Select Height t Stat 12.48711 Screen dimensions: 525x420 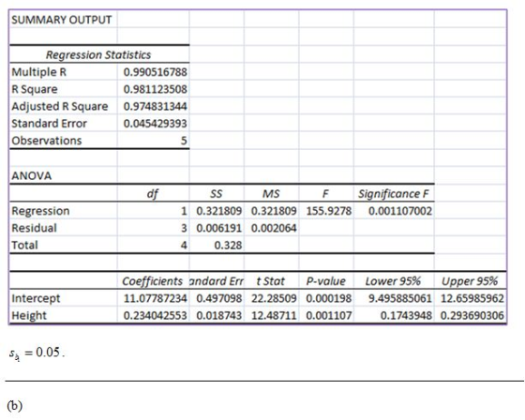tap(274, 316)
